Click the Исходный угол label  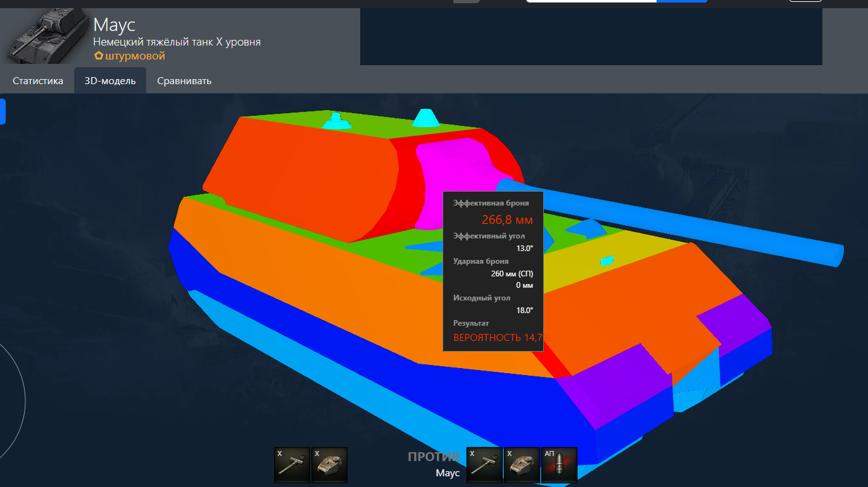[482, 298]
